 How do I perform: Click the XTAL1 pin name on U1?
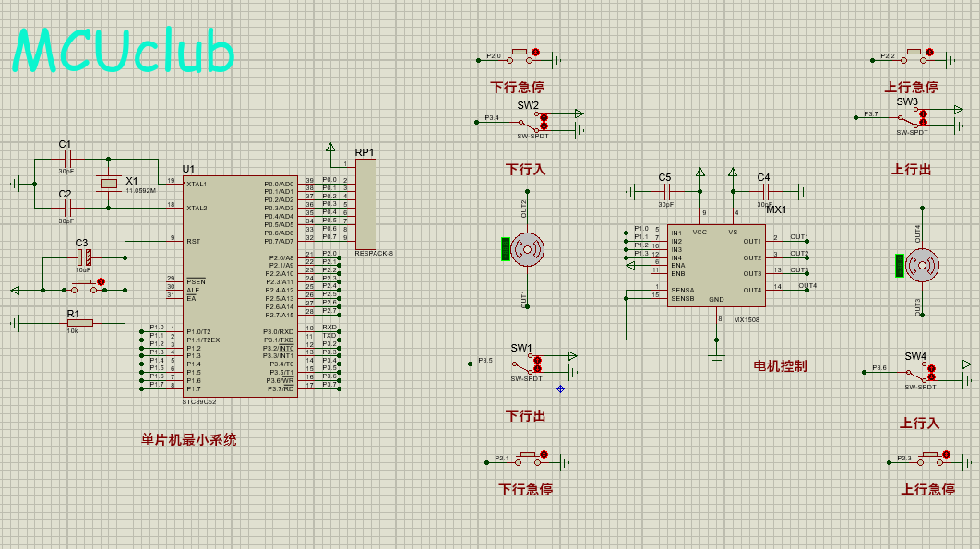197,184
